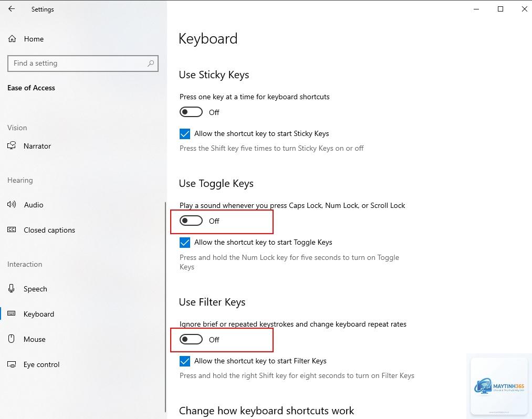
Task: Click the Eye control icon
Action: (12, 364)
